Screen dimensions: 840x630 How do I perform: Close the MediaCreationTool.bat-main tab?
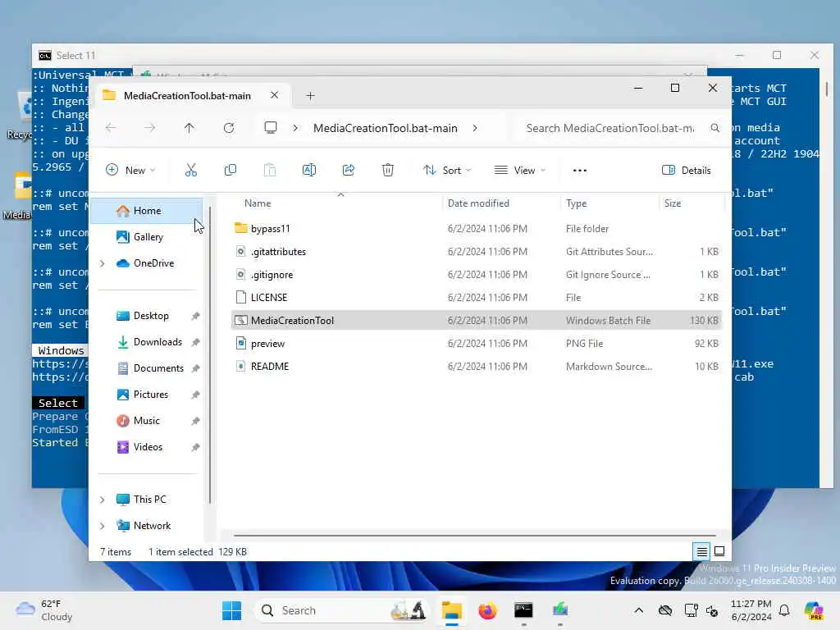(x=274, y=95)
